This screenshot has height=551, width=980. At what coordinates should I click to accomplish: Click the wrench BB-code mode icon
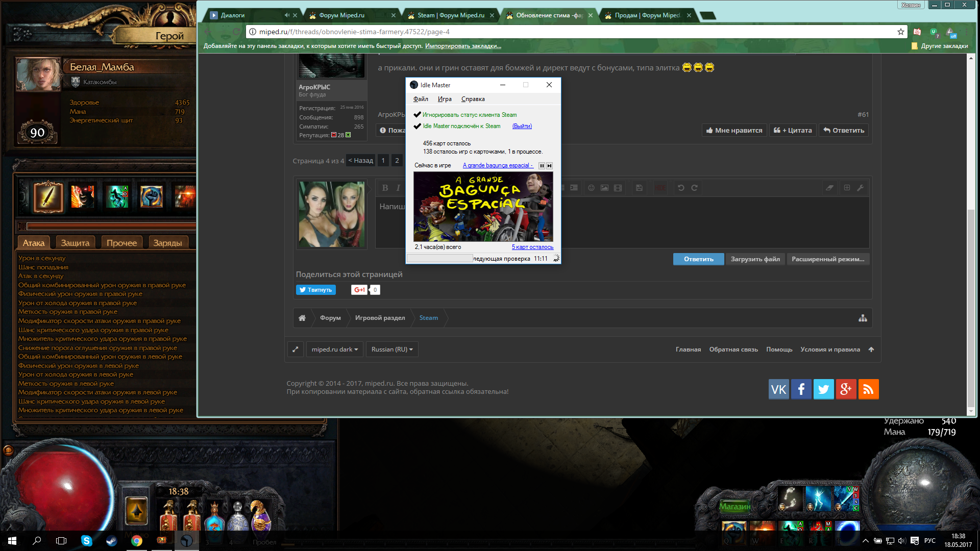coord(861,188)
